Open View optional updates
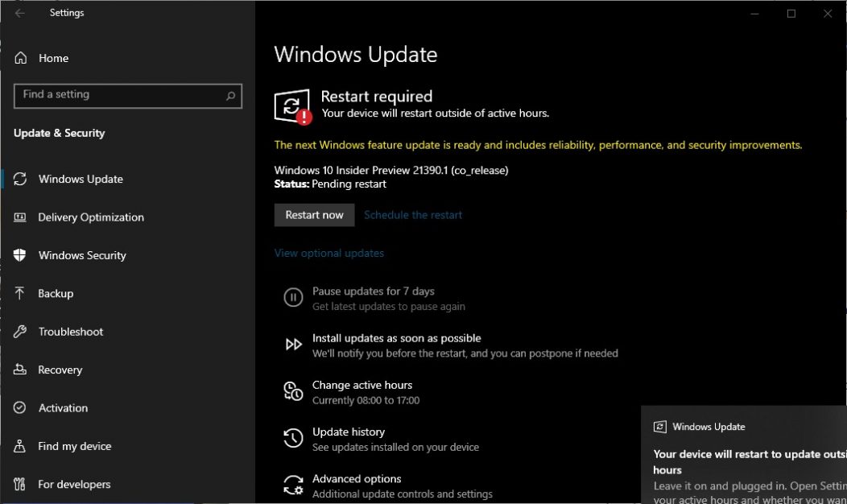The width and height of the screenshot is (847, 504). tap(328, 253)
